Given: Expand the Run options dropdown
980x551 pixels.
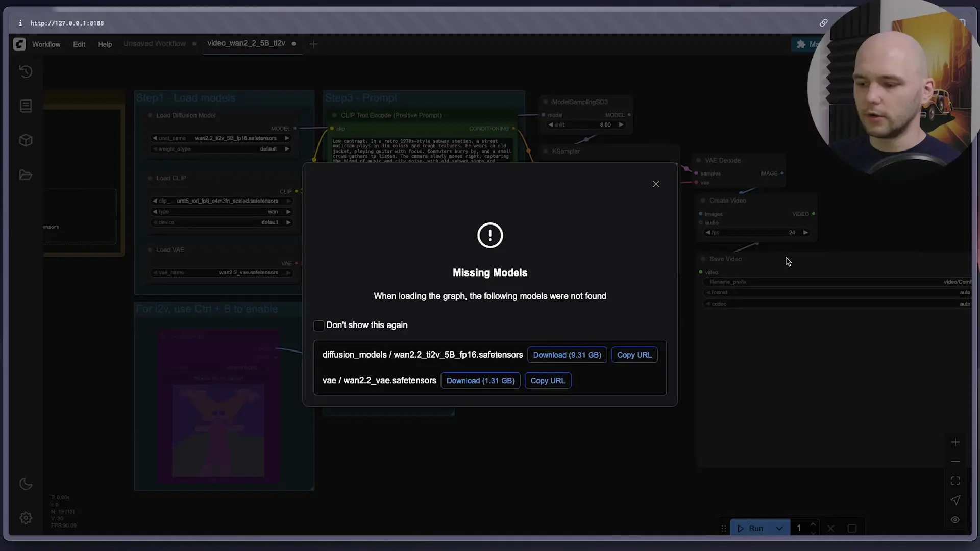Looking at the screenshot, I should [779, 529].
